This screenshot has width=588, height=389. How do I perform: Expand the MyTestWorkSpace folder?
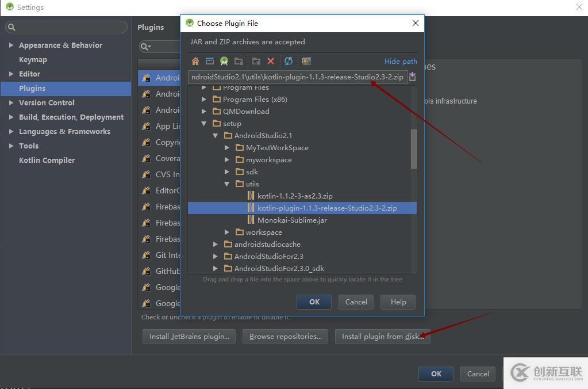coord(226,147)
